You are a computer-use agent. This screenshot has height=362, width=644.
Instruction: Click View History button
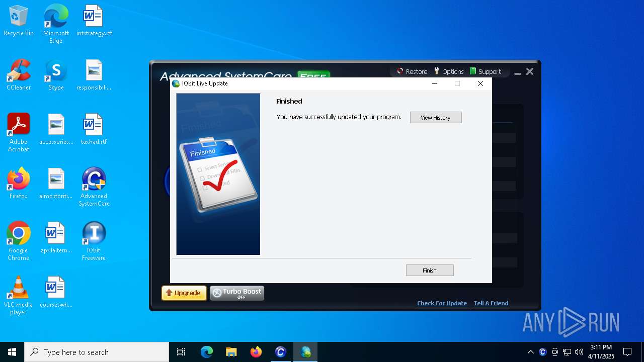(436, 117)
